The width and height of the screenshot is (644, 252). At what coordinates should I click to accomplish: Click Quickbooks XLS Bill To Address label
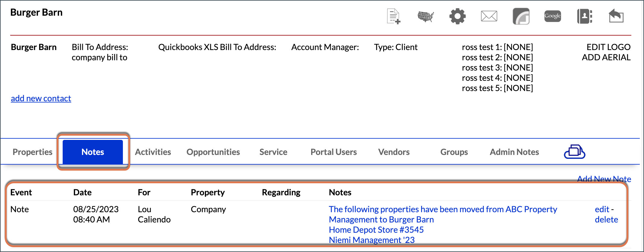pos(217,47)
